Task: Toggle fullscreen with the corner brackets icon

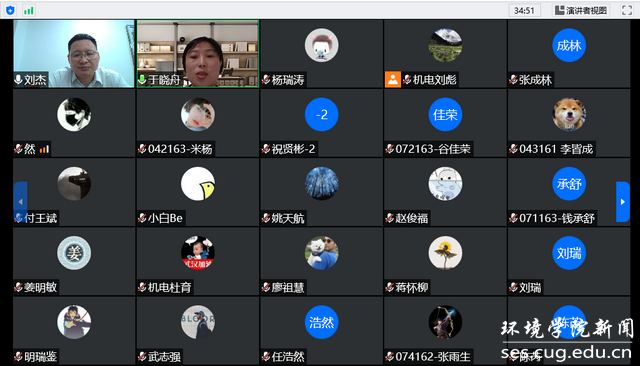Action: [627, 10]
